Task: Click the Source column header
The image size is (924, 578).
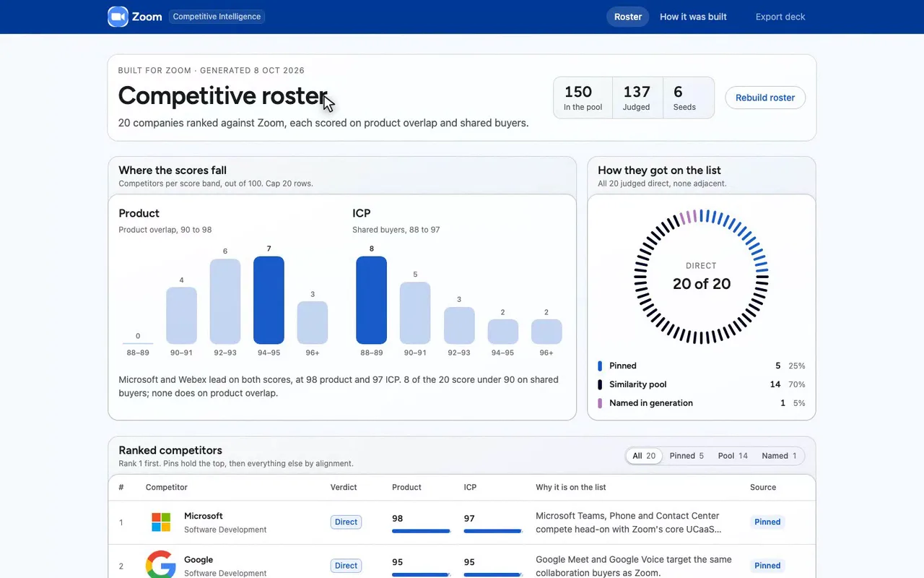Action: (763, 487)
